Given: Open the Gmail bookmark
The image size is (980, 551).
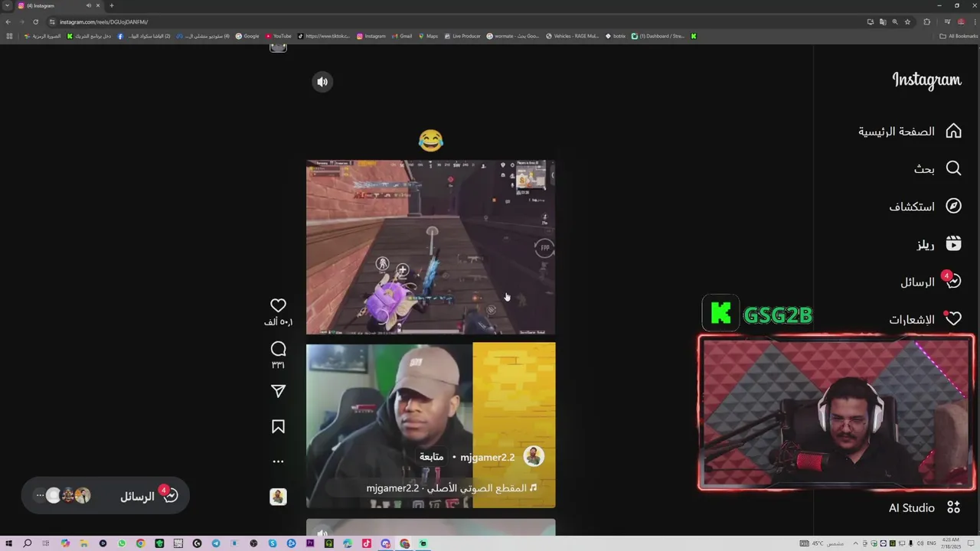Looking at the screenshot, I should (402, 36).
